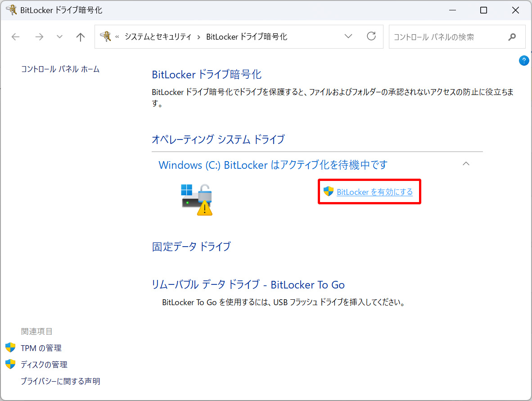The image size is (532, 401).
Task: Click BitLocker ドライブ暗号化 breadcrumb in address bar
Action: (247, 36)
